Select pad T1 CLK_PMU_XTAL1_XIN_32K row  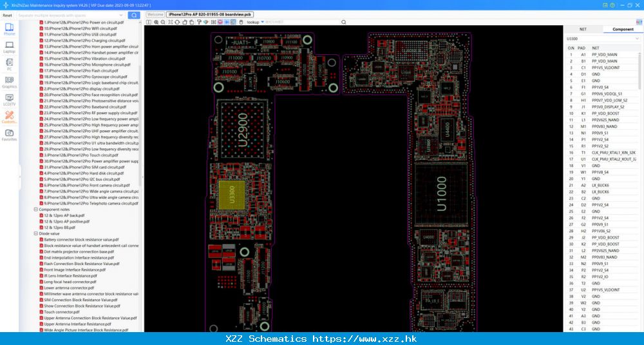[x=602, y=153]
